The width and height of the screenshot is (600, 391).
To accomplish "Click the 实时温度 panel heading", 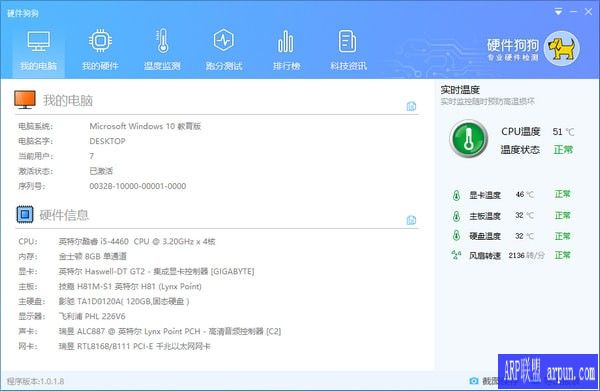I will point(460,90).
